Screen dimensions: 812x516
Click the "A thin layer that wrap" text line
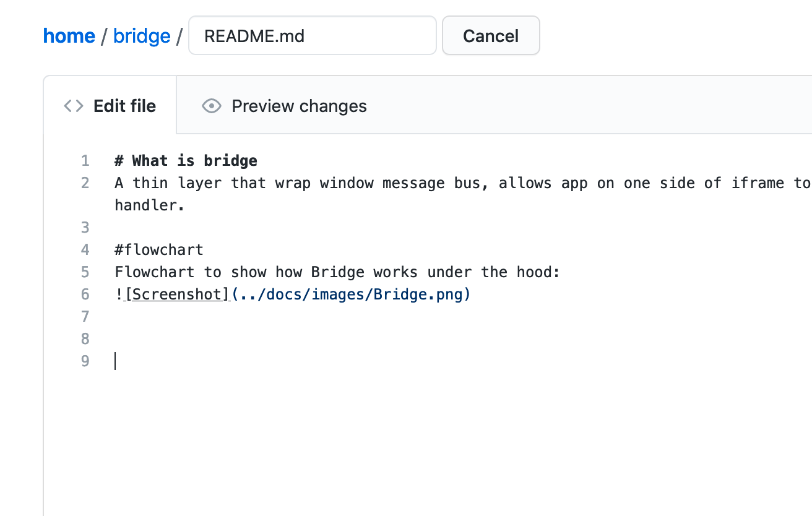pos(463,183)
